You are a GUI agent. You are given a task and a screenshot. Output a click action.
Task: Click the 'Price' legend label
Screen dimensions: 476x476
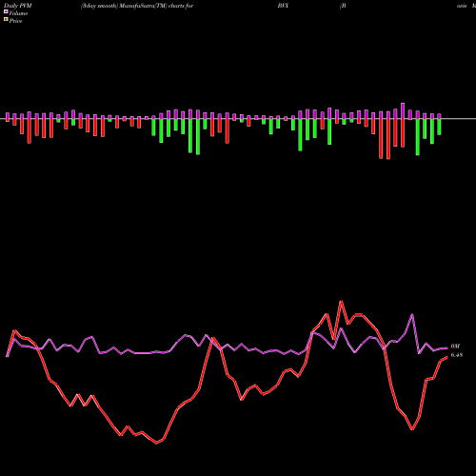(15, 21)
